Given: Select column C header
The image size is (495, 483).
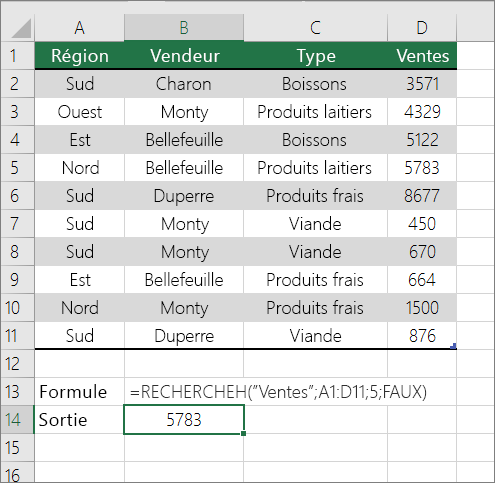Looking at the screenshot, I should [315, 28].
